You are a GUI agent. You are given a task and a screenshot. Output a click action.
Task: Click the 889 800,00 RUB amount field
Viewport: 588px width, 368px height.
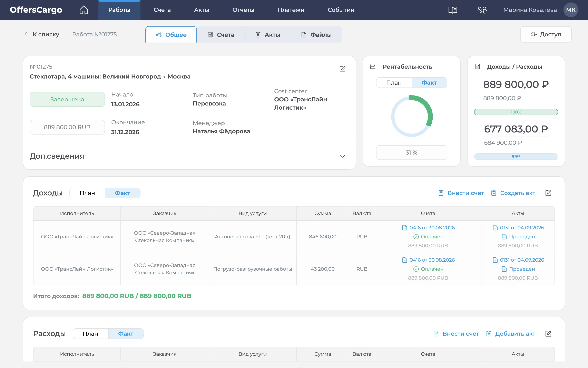pos(67,127)
